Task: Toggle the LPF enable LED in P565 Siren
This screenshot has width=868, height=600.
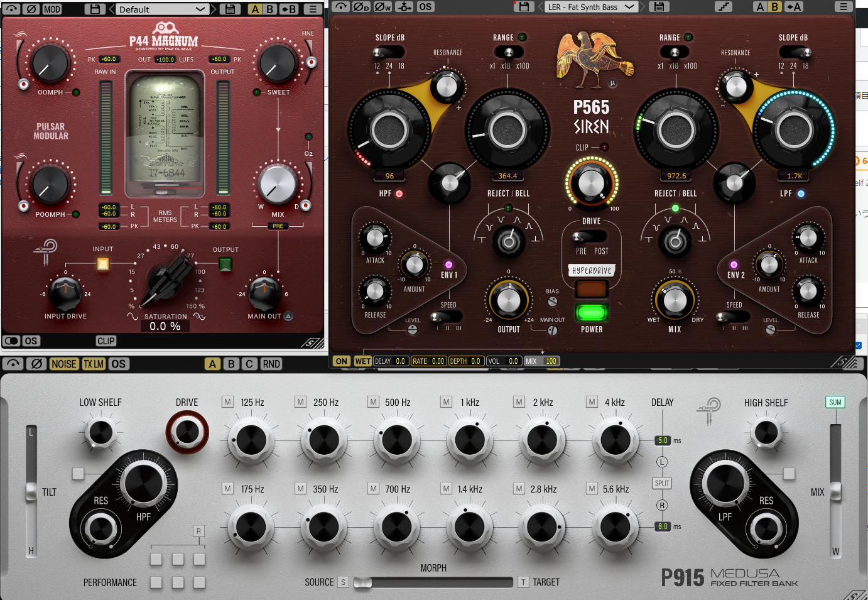Action: [801, 194]
